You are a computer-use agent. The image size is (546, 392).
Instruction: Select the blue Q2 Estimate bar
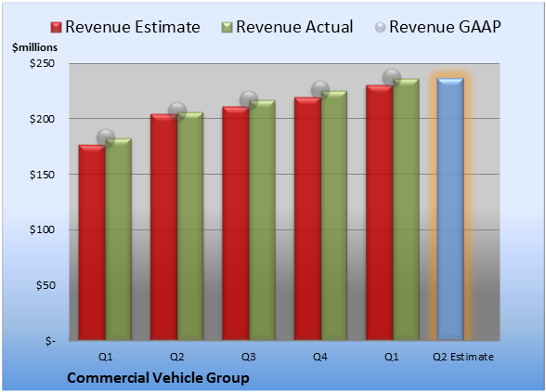tap(450, 209)
